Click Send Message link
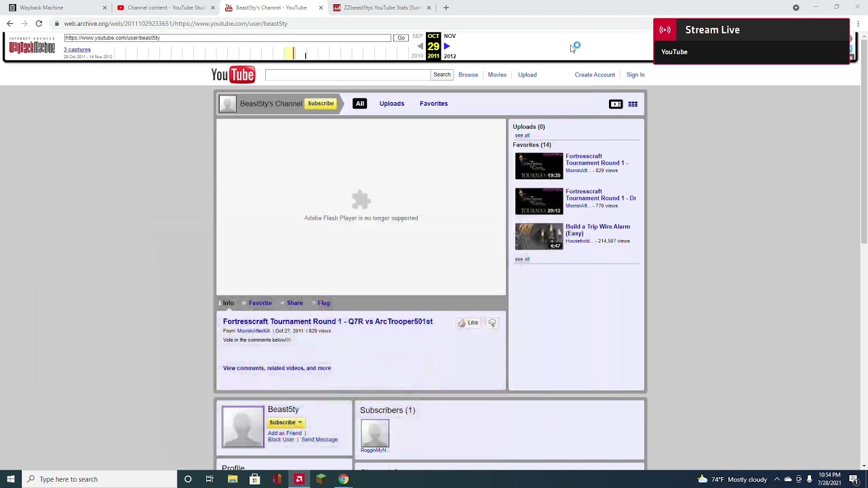This screenshot has height=488, width=868. click(319, 440)
